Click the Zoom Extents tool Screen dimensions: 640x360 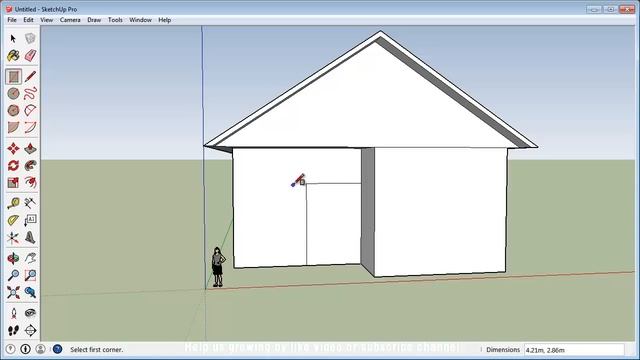(x=13, y=292)
